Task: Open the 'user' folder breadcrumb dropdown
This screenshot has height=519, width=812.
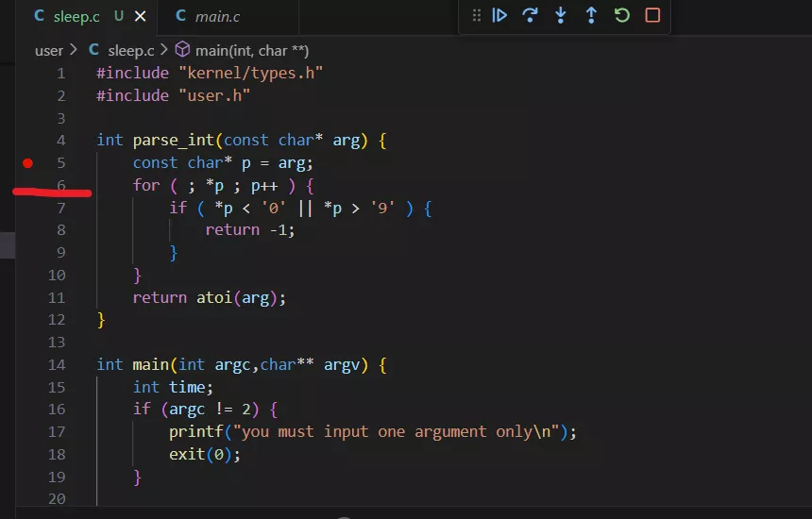Action: [x=49, y=50]
